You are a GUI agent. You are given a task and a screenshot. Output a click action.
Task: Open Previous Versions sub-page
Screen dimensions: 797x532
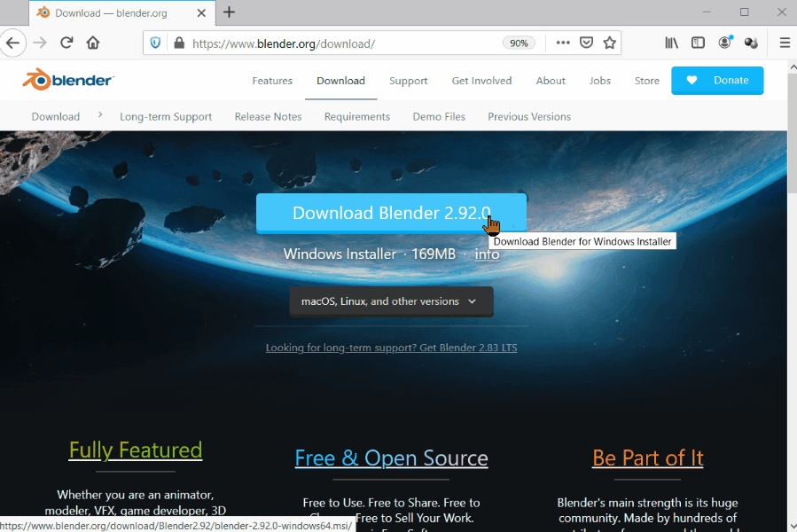point(529,116)
